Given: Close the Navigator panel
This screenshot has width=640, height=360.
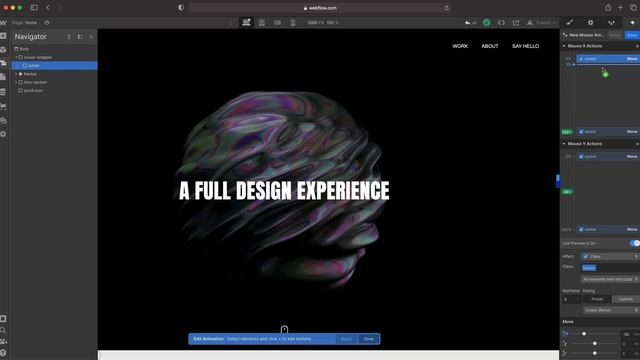Looking at the screenshot, I should 91,37.
